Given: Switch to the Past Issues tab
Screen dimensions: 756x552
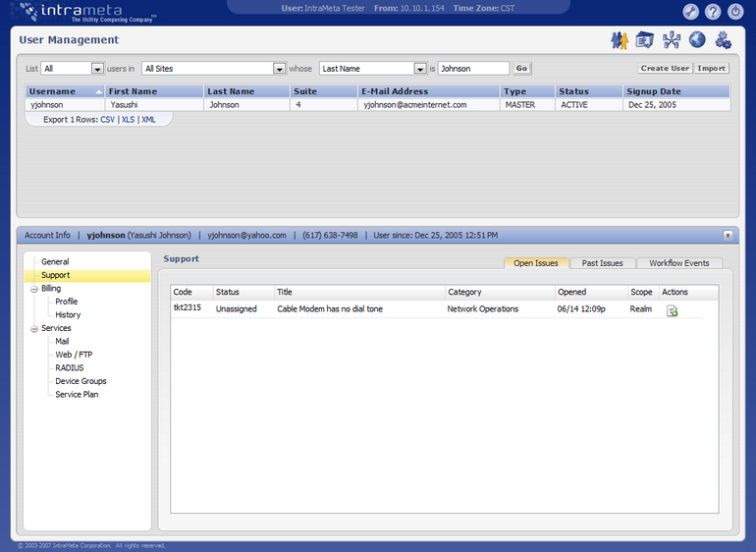Looking at the screenshot, I should coord(602,263).
